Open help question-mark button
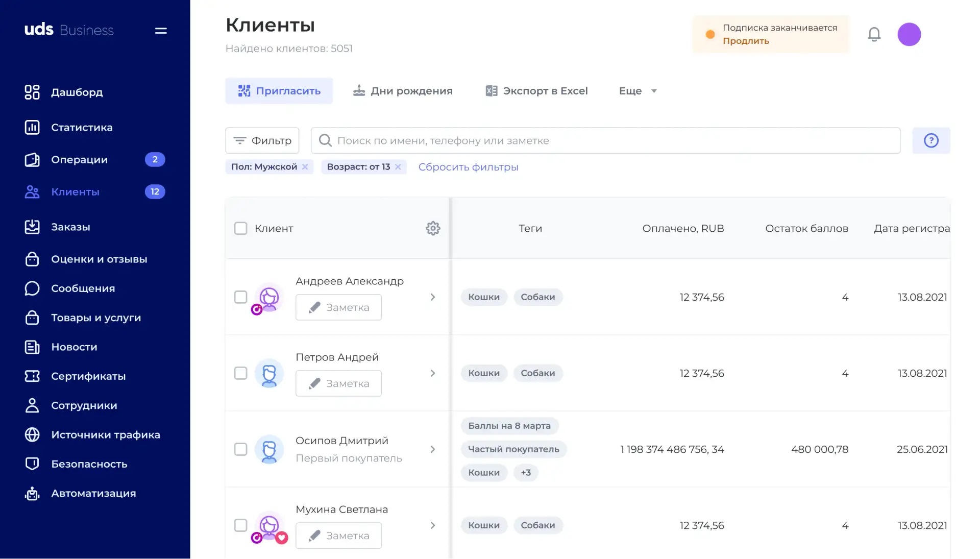Image resolution: width=980 pixels, height=559 pixels. pyautogui.click(x=931, y=140)
